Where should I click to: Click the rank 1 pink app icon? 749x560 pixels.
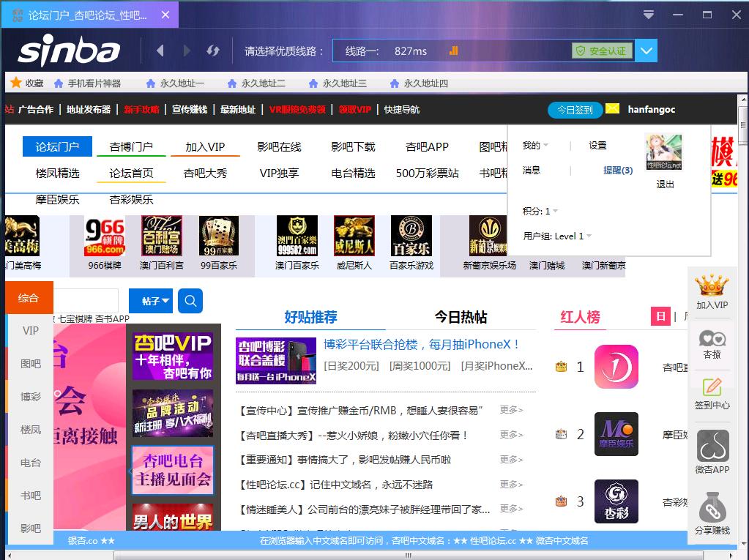(x=616, y=367)
